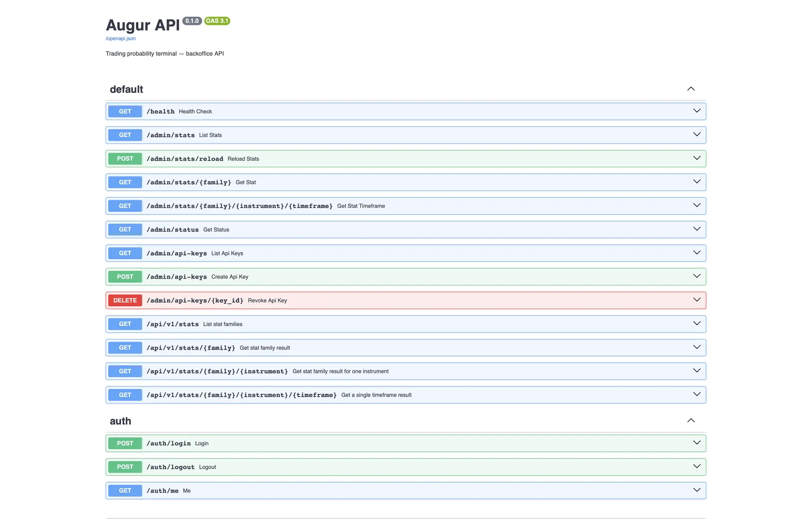
Task: Expand the one instrument result row chevron
Action: (x=697, y=370)
